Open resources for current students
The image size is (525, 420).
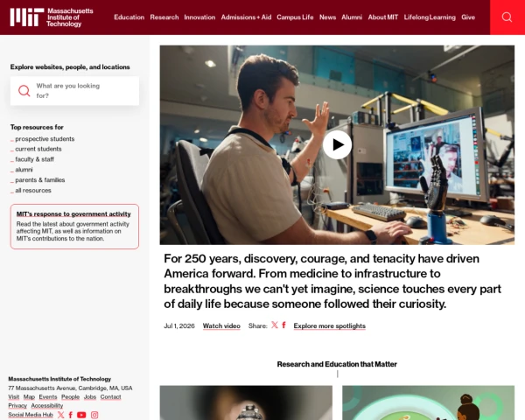point(38,149)
